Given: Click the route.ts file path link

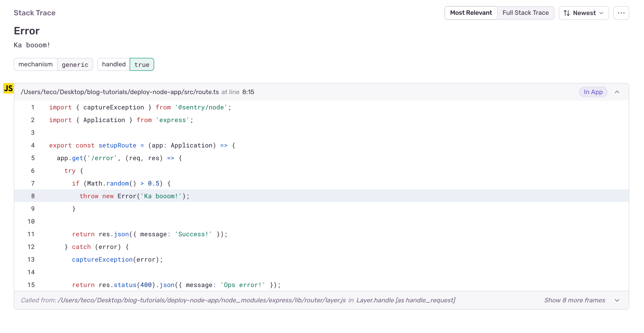Looking at the screenshot, I should 120,92.
